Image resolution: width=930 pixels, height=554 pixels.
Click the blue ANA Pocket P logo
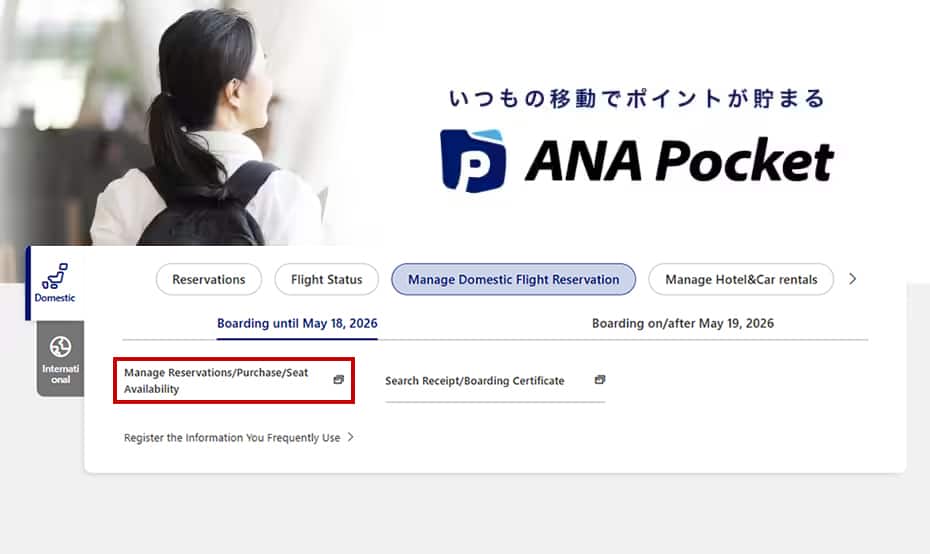click(473, 161)
